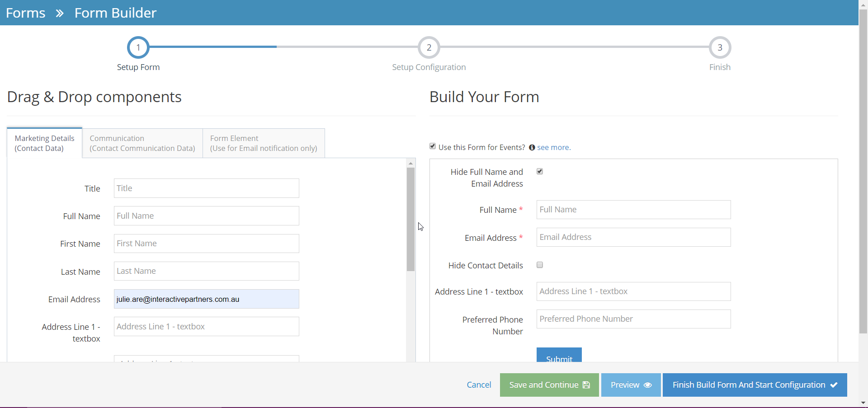Open the Form Element tab
Image resolution: width=868 pixels, height=408 pixels.
pos(264,143)
